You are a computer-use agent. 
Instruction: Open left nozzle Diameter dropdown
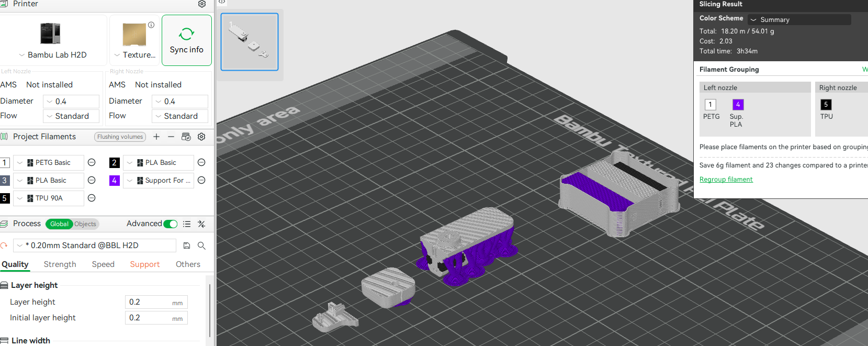click(71, 102)
